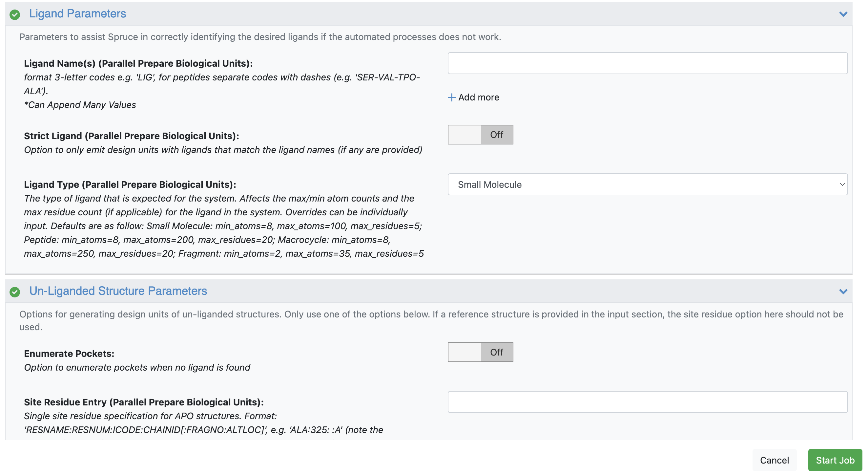Click the Ligand Type parameter label

[x=130, y=184]
